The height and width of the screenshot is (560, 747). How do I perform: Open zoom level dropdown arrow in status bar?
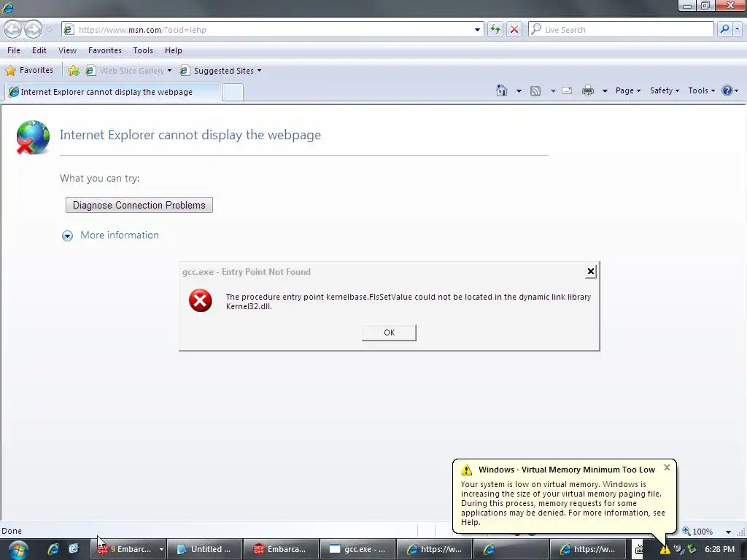(x=728, y=532)
